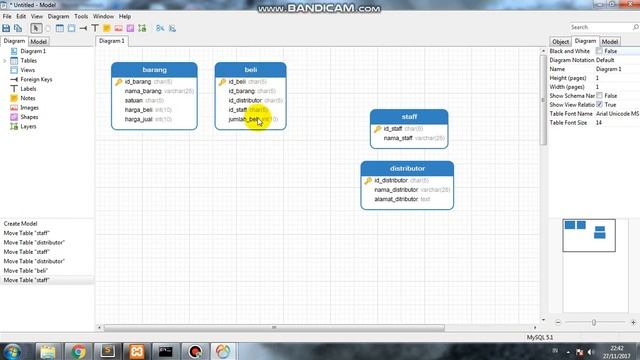Select the Image tool in toolbar

coord(118,28)
